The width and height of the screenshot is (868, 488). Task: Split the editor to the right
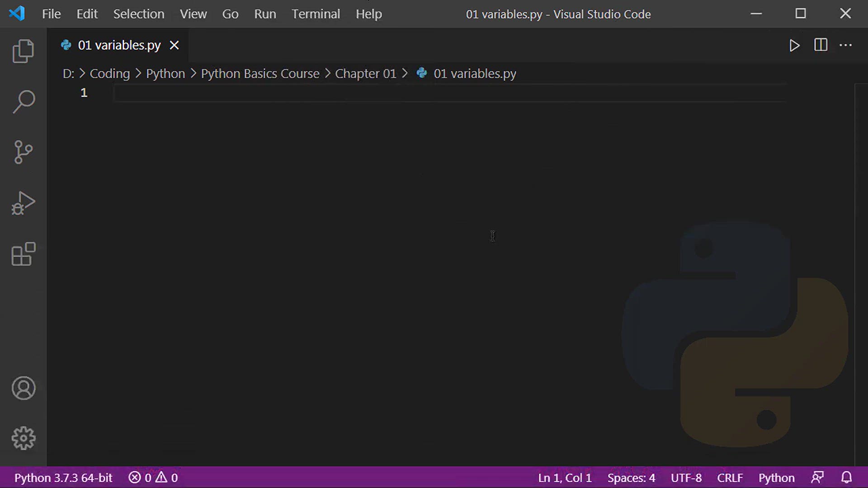tap(821, 45)
